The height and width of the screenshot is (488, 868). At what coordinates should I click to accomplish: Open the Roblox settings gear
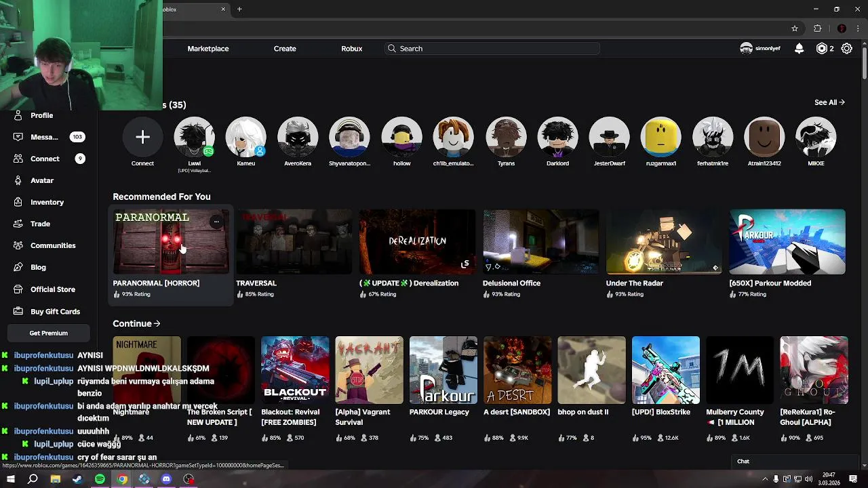click(x=847, y=48)
